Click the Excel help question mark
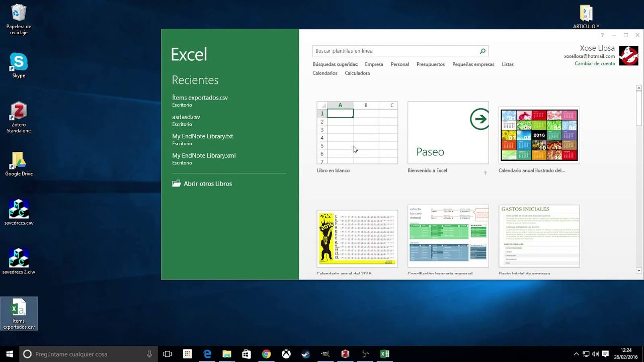 point(602,35)
